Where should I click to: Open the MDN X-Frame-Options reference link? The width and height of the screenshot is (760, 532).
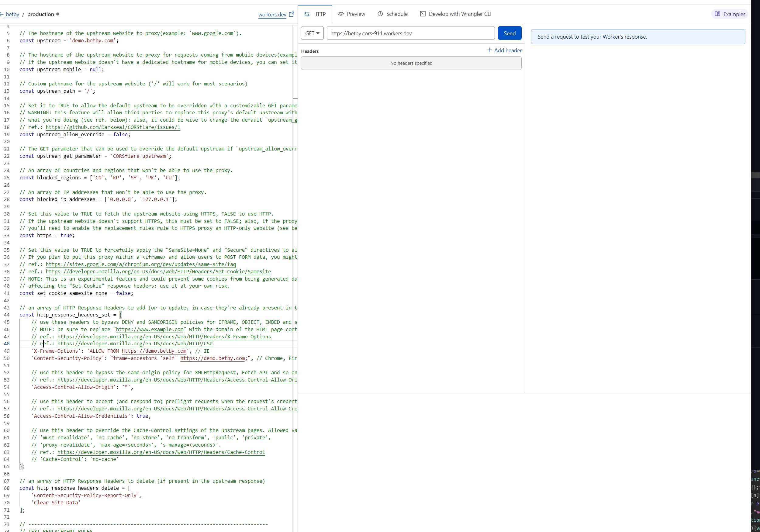coord(164,337)
